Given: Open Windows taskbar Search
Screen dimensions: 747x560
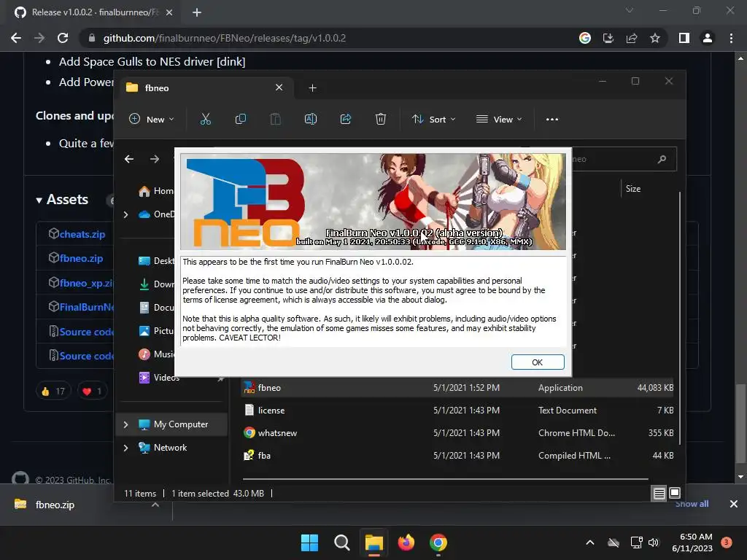Looking at the screenshot, I should [x=342, y=542].
